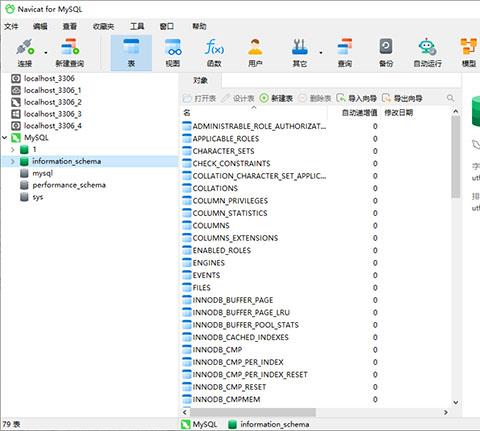Screen dimensions: 480x431
Task: Open the Connection button dropdown arrow
Action: click(46, 53)
